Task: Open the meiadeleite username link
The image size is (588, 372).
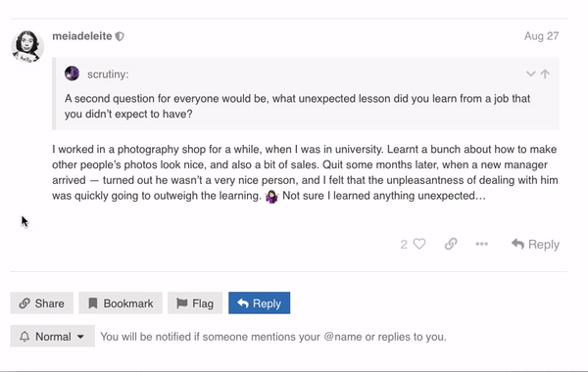Action: click(x=82, y=36)
